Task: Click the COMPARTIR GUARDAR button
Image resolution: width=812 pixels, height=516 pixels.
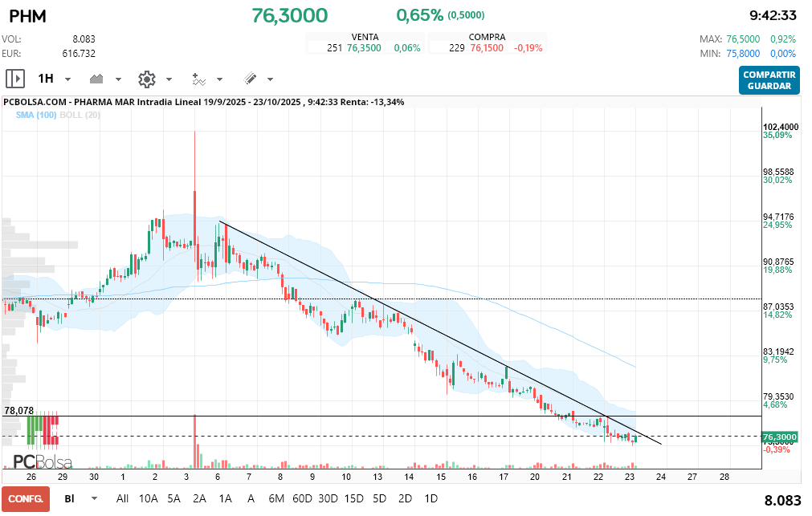Action: point(769,80)
